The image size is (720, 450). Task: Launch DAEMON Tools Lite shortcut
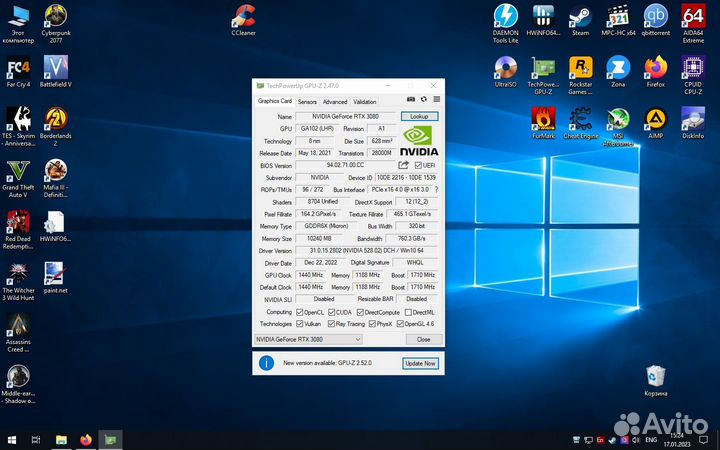coord(506,24)
